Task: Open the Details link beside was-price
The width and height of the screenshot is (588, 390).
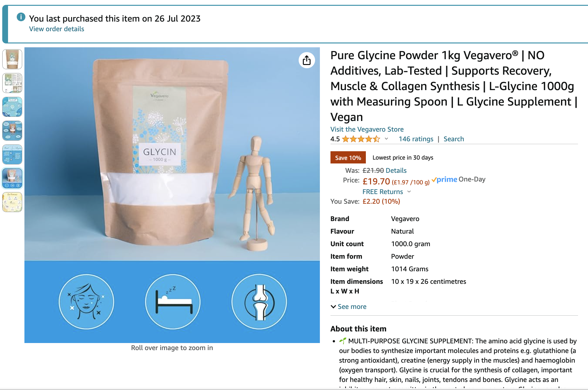Action: click(396, 171)
